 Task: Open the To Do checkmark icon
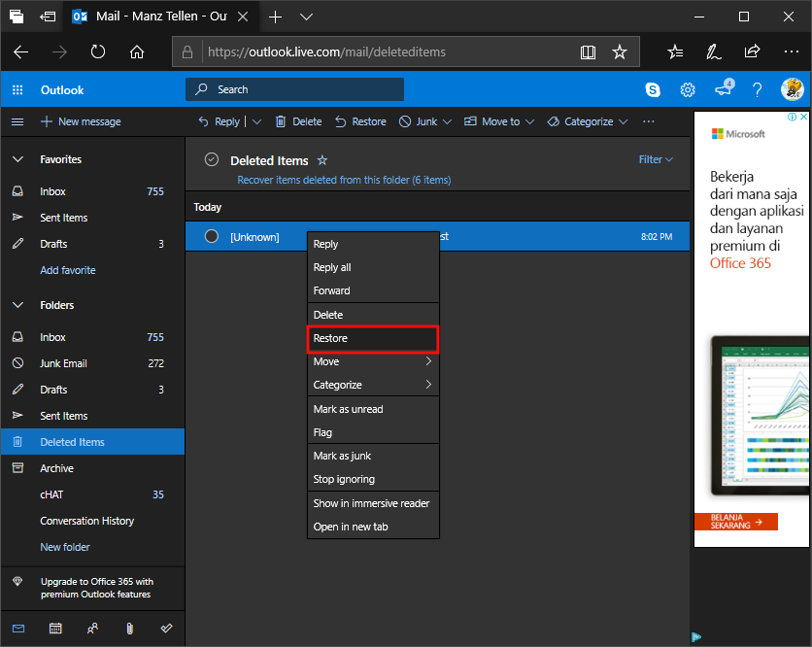pyautogui.click(x=166, y=628)
